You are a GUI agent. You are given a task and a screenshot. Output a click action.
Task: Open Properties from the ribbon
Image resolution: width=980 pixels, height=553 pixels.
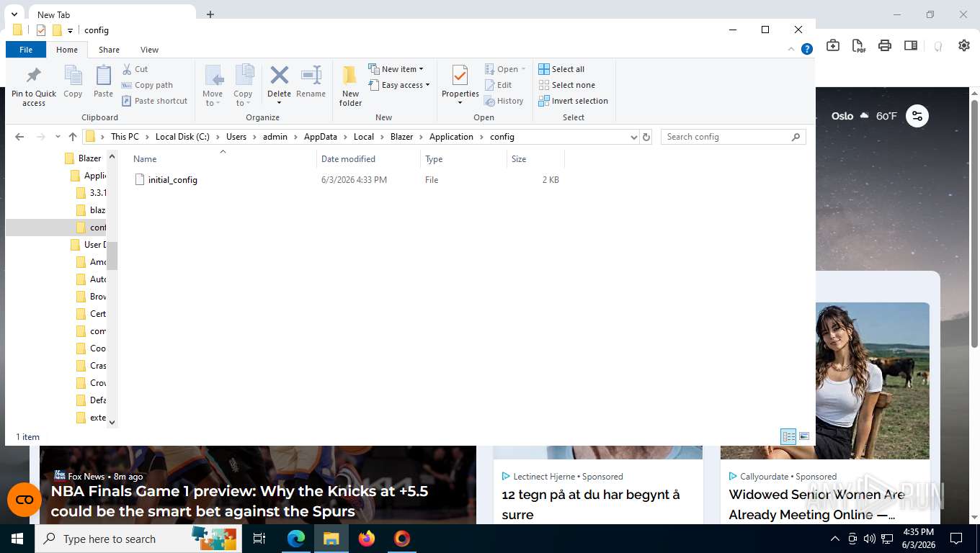click(460, 84)
